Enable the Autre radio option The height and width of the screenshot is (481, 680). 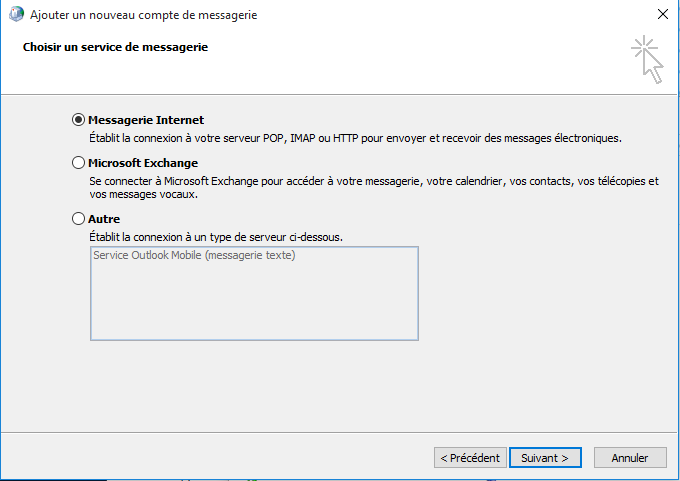[x=79, y=218]
